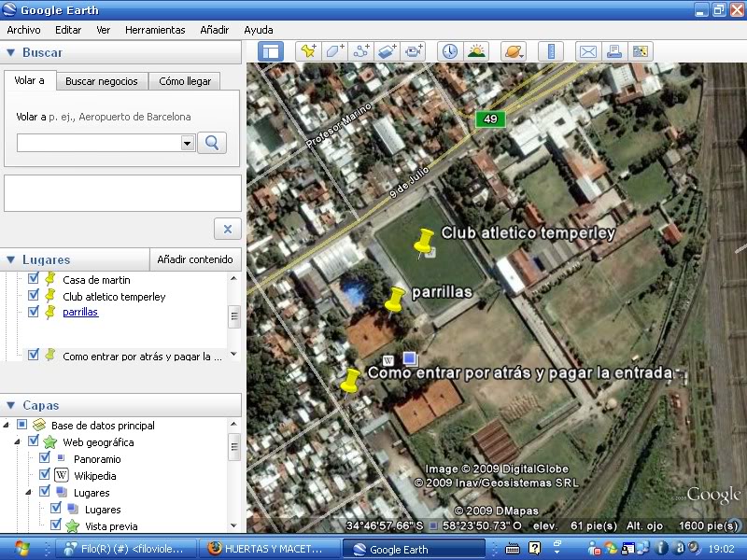
Task: Uncheck Club atletico temperley placemark checkbox
Action: (x=34, y=295)
